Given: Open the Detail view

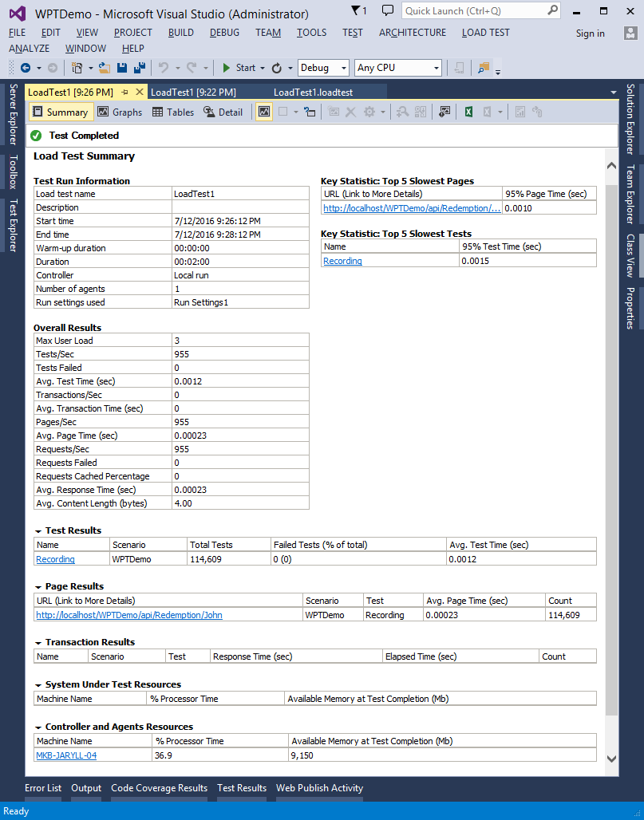Looking at the screenshot, I should [x=223, y=112].
